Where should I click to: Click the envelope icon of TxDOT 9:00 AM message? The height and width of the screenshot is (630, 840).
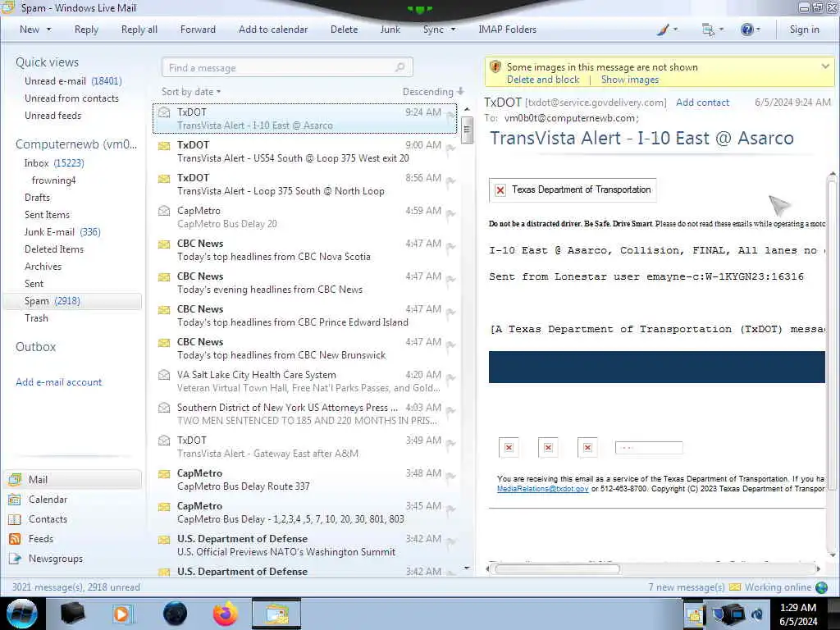click(164, 146)
